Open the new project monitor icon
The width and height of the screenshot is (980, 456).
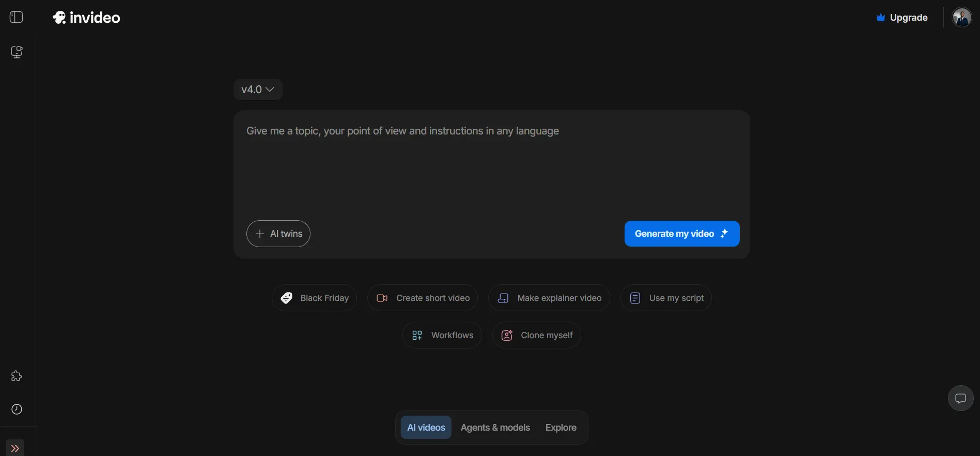click(x=17, y=52)
